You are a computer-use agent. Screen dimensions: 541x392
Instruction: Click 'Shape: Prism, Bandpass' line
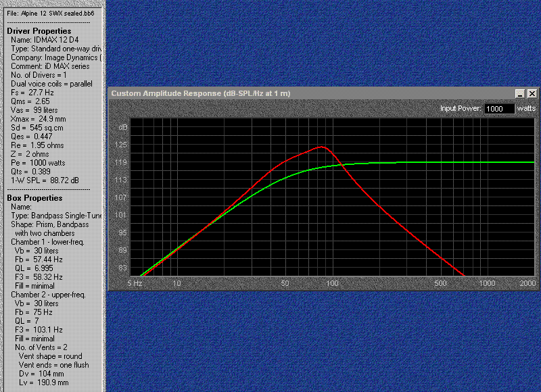click(49, 224)
